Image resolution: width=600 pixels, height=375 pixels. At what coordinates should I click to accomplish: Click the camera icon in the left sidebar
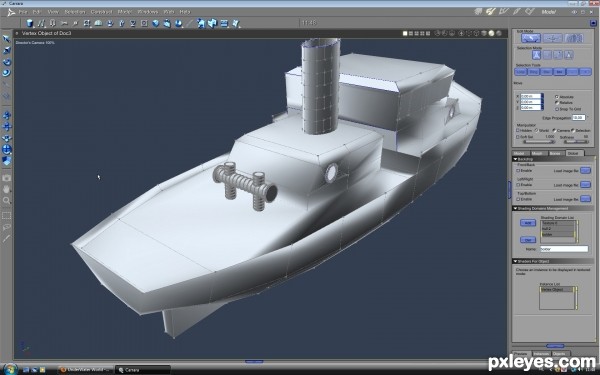[7, 178]
